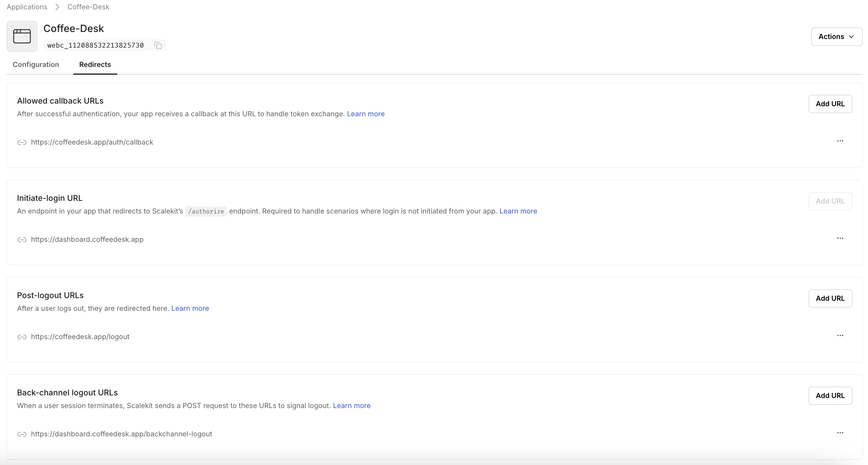Click Applications in the breadcrumb
Screen dimensions: 868x465
click(27, 7)
